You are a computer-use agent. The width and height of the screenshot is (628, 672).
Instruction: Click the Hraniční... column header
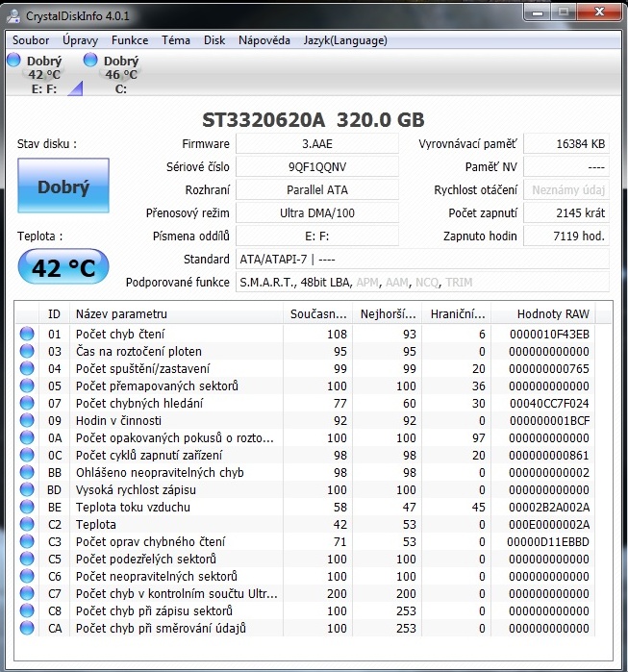(x=457, y=313)
